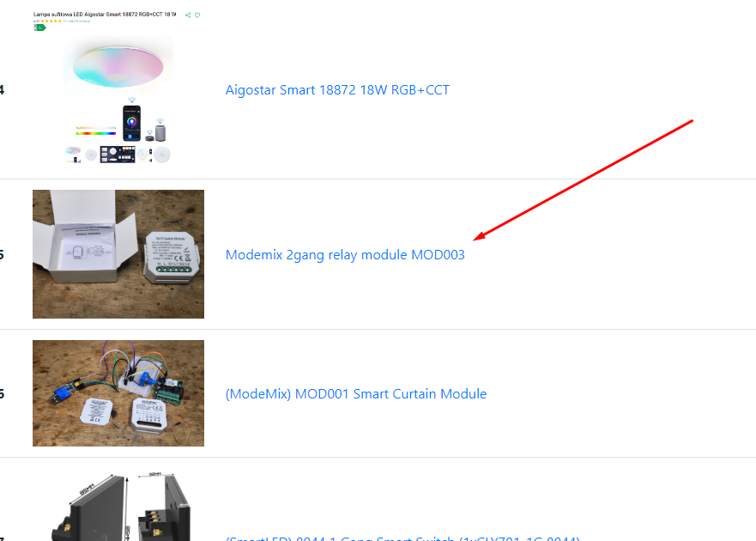Open the Modemix 2gang relay module MOD003 link

tap(345, 255)
